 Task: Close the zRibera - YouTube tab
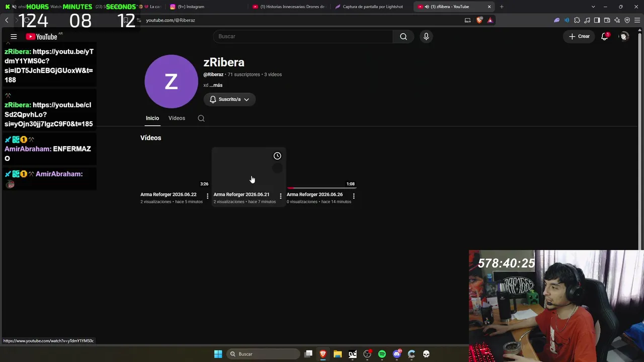coord(489,7)
